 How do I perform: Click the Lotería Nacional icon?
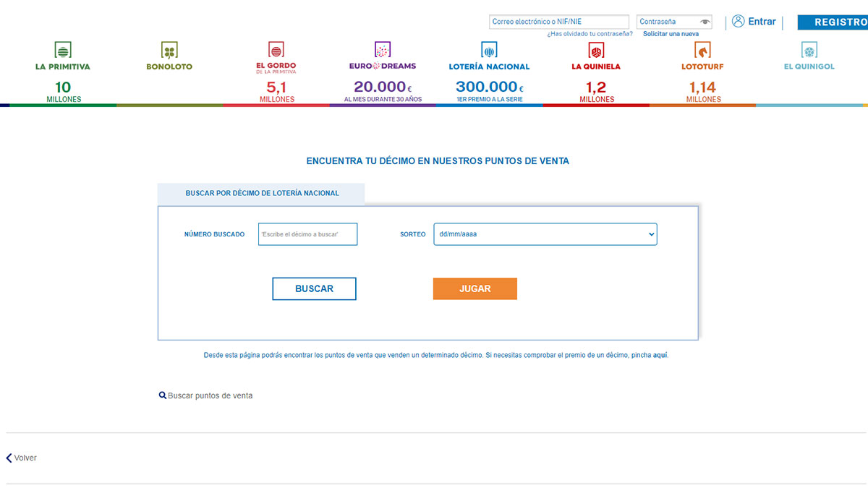[x=489, y=50]
